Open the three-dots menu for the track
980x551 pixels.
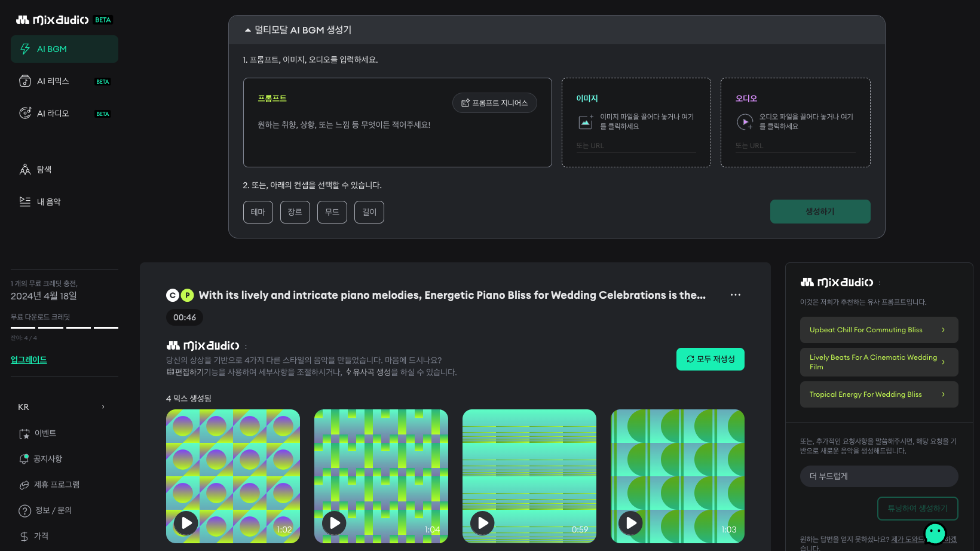coord(735,295)
